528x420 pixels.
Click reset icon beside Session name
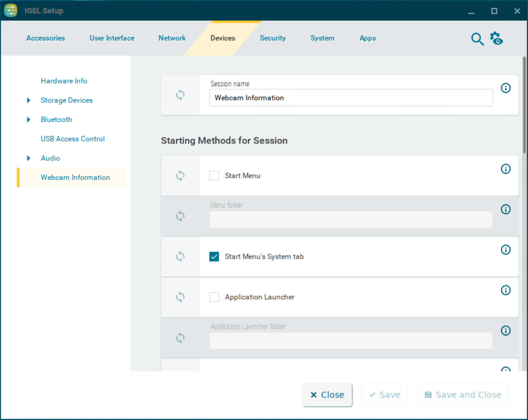[180, 95]
